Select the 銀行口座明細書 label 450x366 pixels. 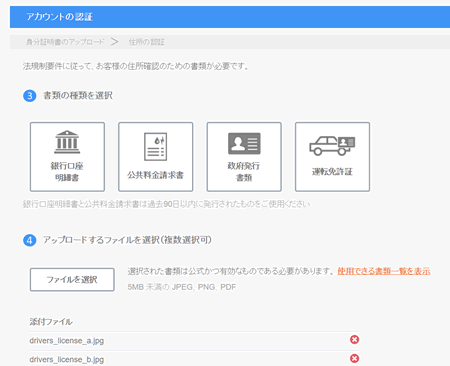pyautogui.click(x=67, y=172)
